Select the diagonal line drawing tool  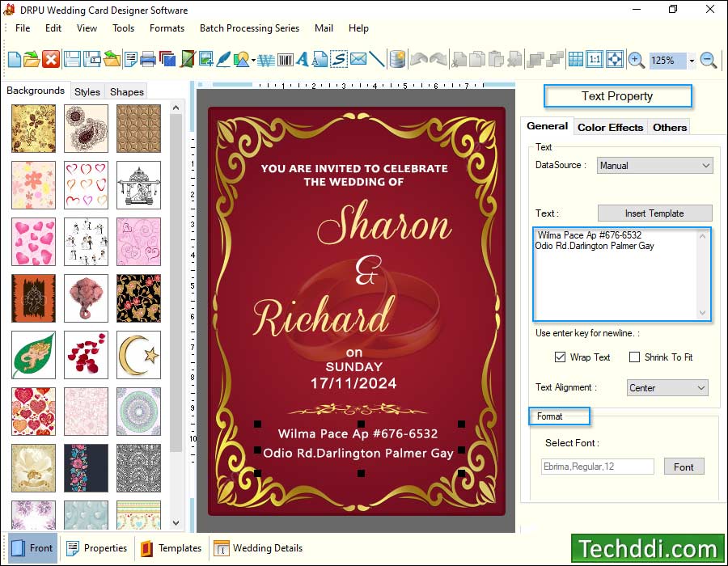pos(376,59)
